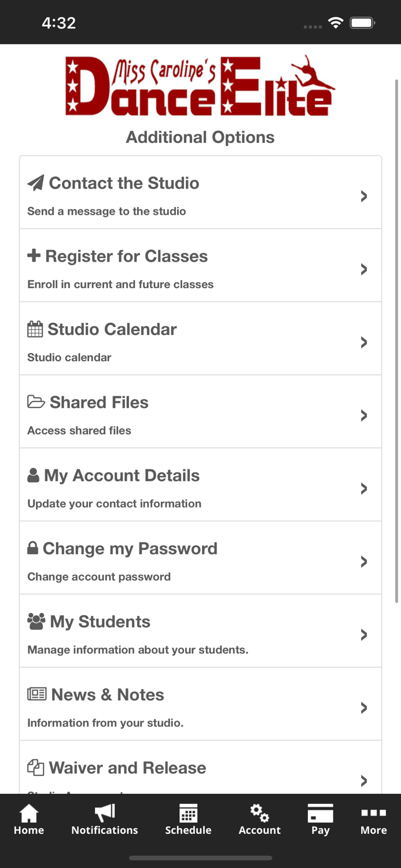Tap the Studio Calendar grid icon
401x868 pixels.
[x=35, y=329]
